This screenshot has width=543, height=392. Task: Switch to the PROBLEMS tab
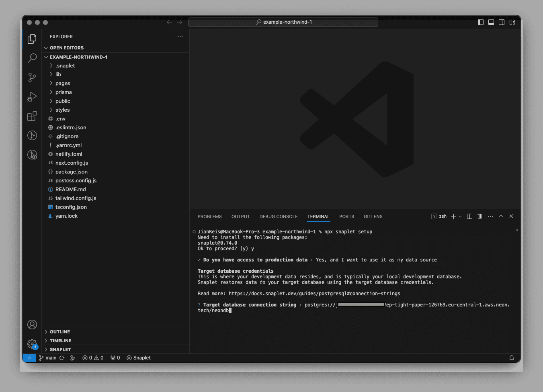tap(209, 216)
